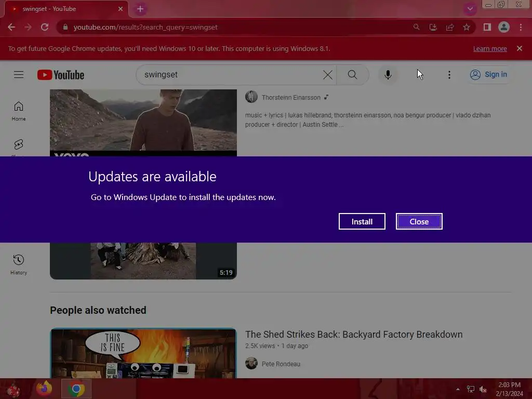This screenshot has width=532, height=399.
Task: Open the 5:19 duration video thumbnail
Action: [143, 261]
